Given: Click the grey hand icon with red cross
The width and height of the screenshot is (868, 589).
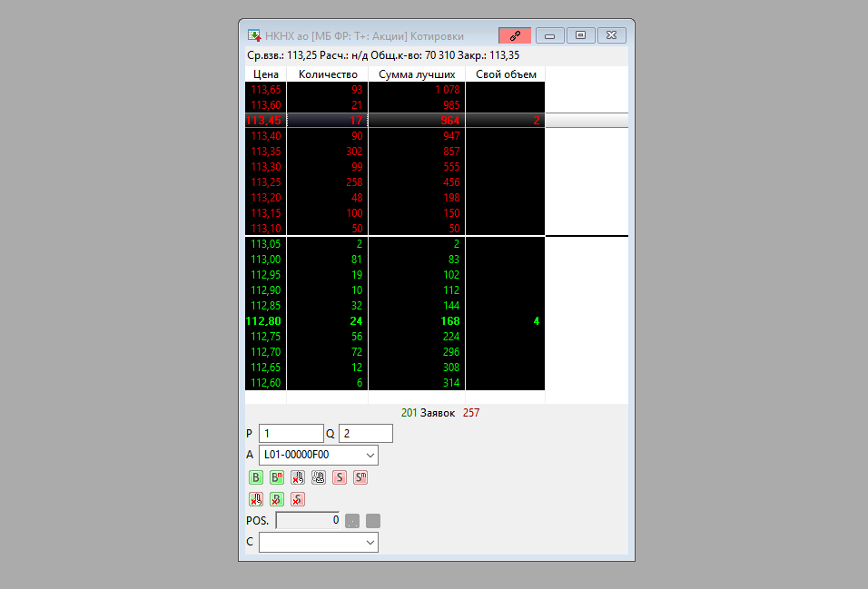Looking at the screenshot, I should click(297, 477).
